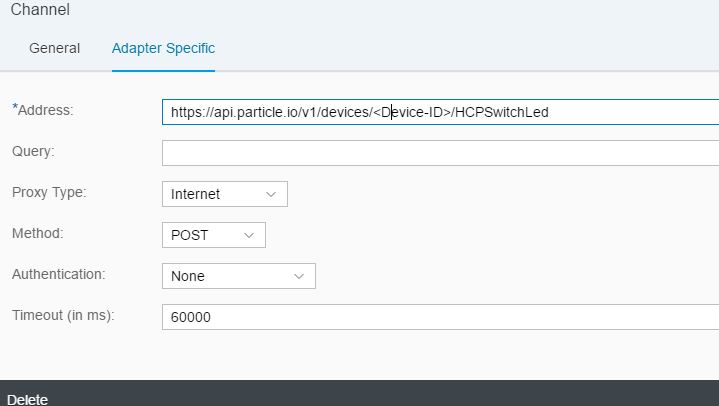The height and width of the screenshot is (406, 719).
Task: Click the Timeout field containing 60000
Action: point(440,317)
